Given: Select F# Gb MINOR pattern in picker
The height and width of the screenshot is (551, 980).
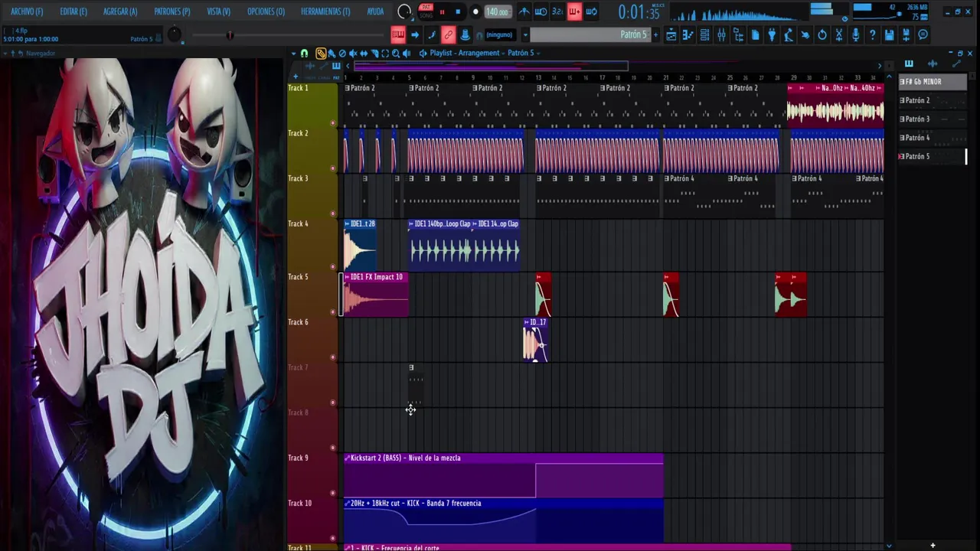Looking at the screenshot, I should [x=933, y=82].
